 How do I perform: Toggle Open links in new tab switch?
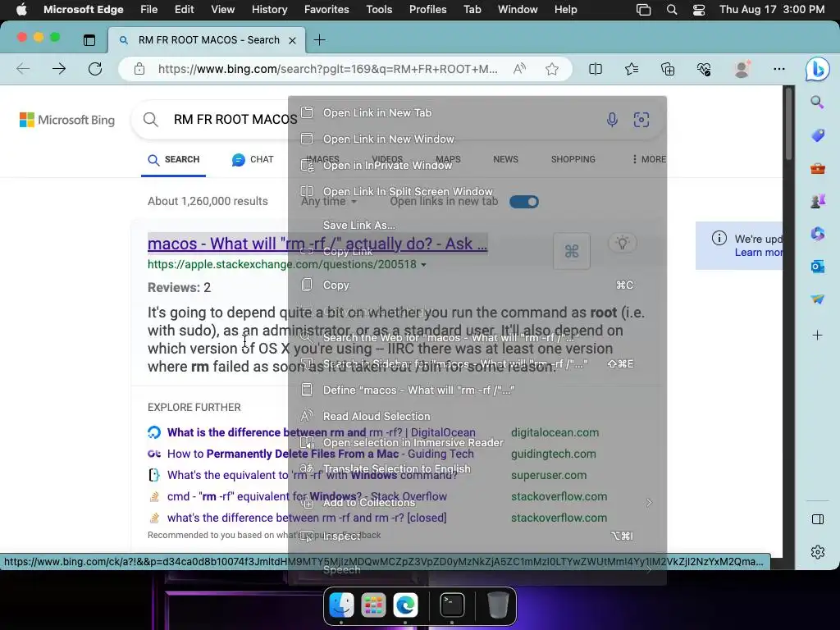524,202
